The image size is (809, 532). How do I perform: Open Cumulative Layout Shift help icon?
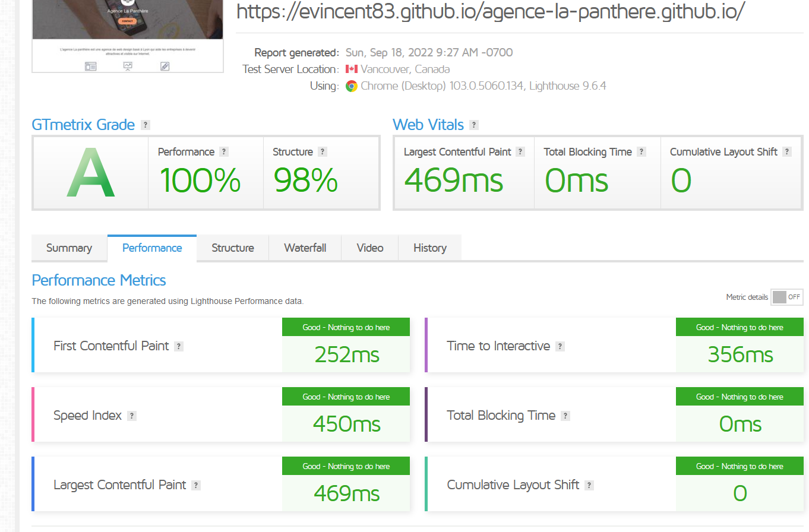click(788, 151)
